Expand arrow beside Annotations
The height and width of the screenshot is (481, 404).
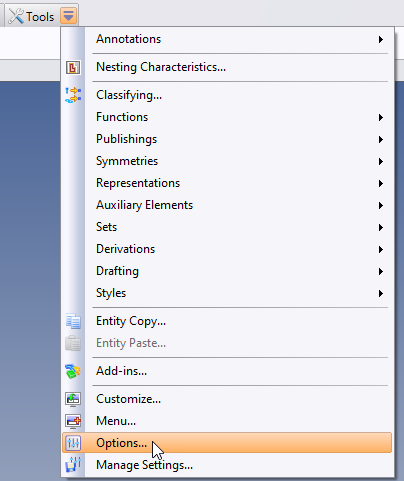381,40
